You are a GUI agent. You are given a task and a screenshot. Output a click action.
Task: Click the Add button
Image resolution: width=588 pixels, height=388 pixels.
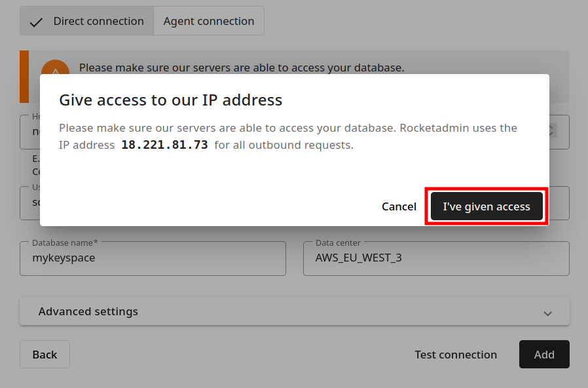544,355
